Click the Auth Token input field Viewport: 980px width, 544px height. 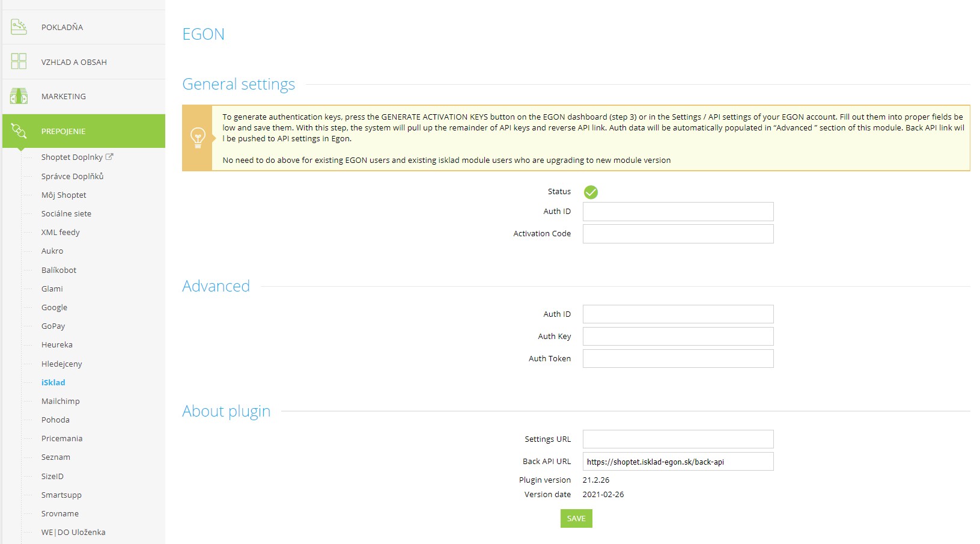(x=678, y=359)
